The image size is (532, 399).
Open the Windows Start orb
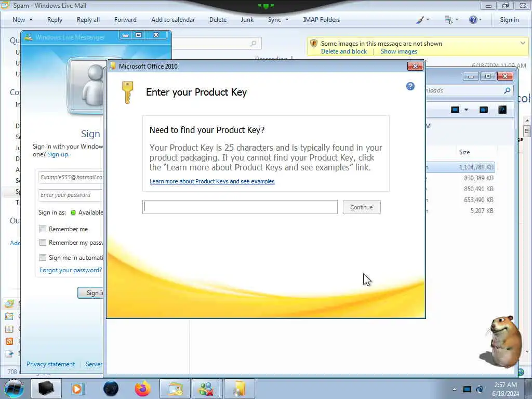(14, 389)
